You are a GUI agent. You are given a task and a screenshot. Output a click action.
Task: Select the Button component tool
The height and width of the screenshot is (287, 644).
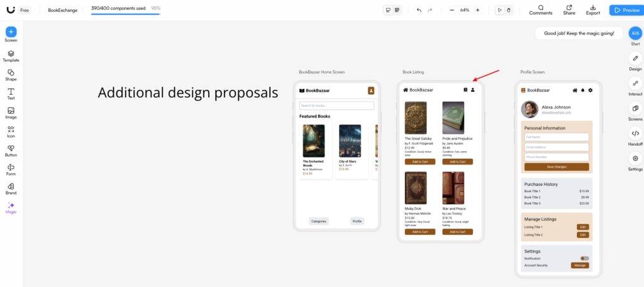click(x=11, y=151)
